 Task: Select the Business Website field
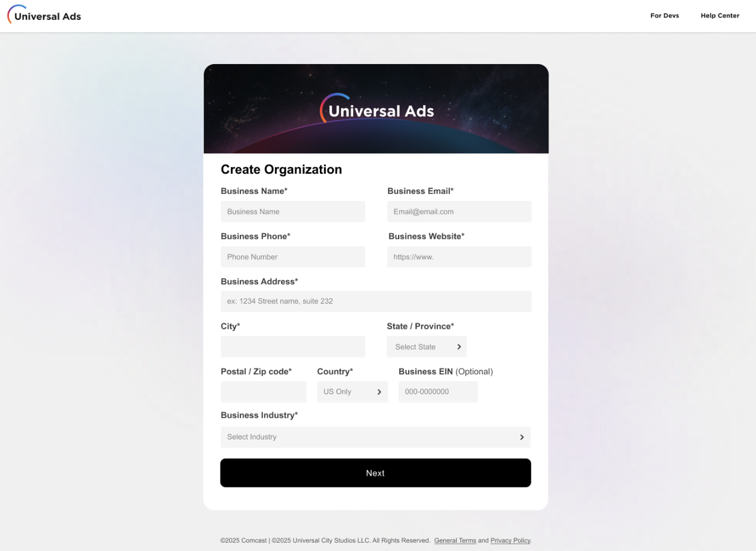[459, 257]
